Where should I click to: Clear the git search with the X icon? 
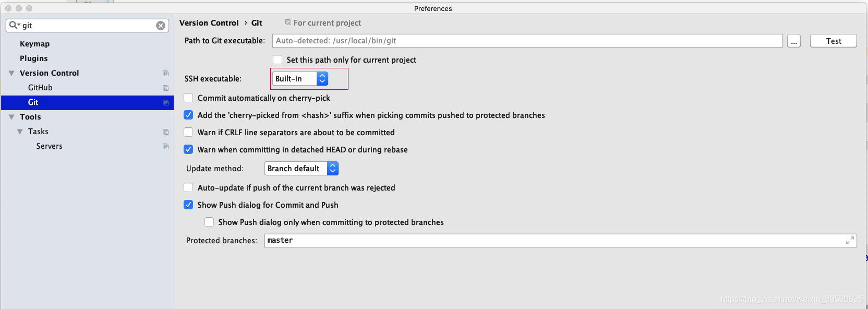click(x=160, y=25)
